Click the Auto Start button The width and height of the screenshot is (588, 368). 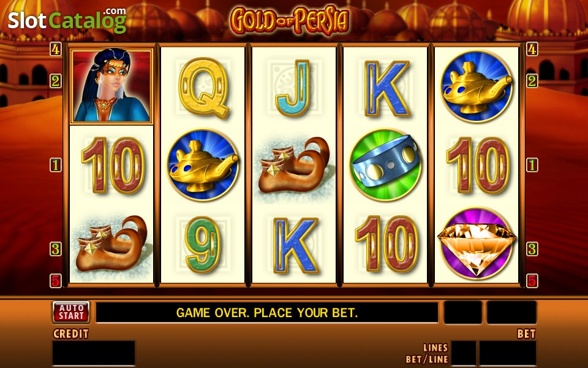coord(71,312)
